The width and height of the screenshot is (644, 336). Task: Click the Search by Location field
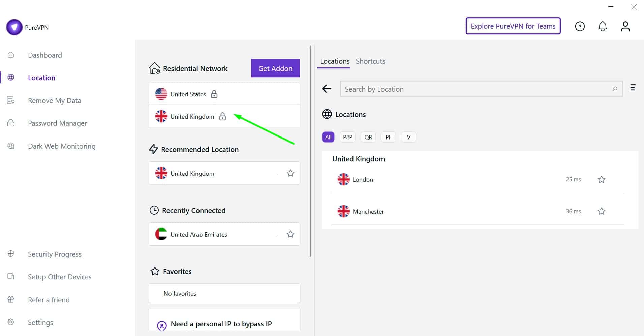tap(481, 89)
